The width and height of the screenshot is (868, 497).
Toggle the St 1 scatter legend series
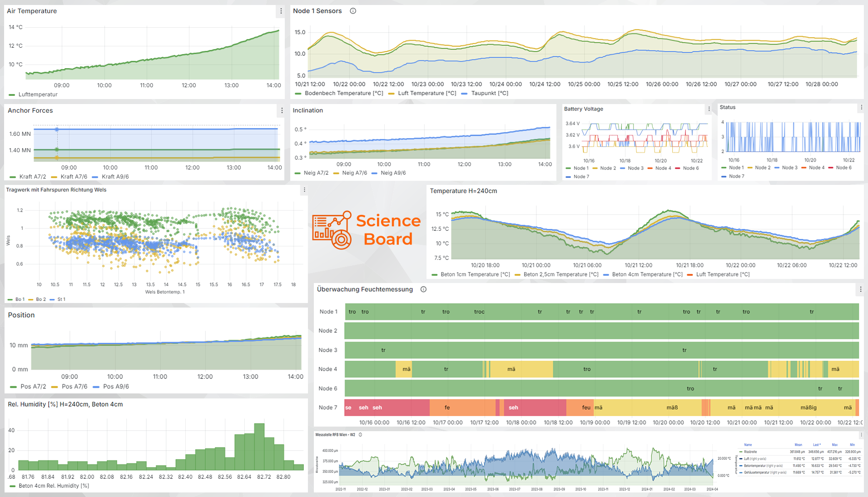(58, 299)
